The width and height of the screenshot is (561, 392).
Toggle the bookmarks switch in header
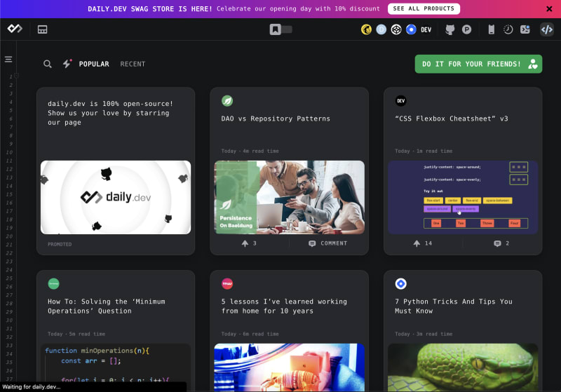[x=281, y=29]
